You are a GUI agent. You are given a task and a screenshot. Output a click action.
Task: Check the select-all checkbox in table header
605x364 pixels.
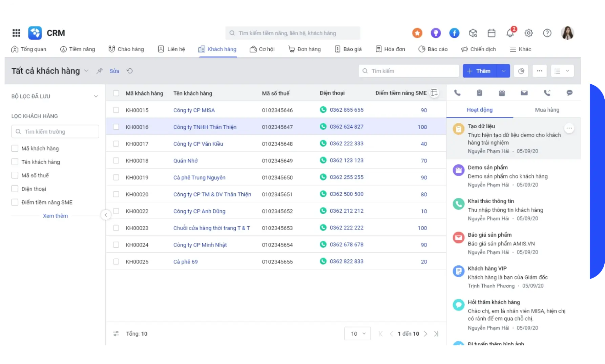116,93
